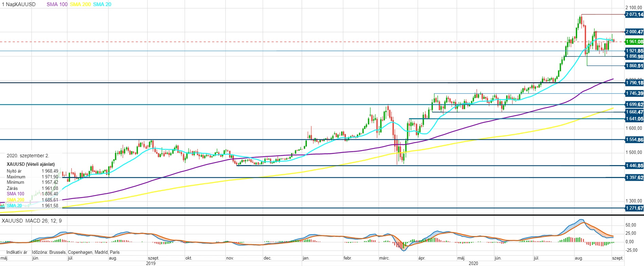Click the jan. month label on time axis
Viewport: 644px width, 266px height.
(306, 258)
